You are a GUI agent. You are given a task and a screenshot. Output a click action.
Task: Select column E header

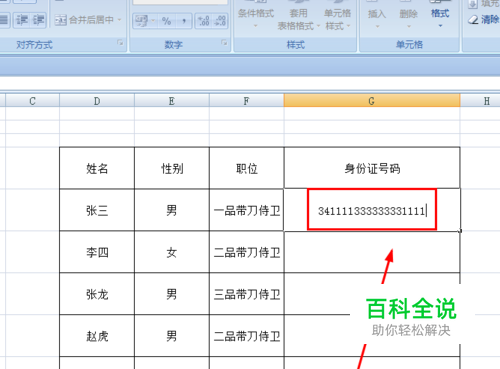(172, 101)
